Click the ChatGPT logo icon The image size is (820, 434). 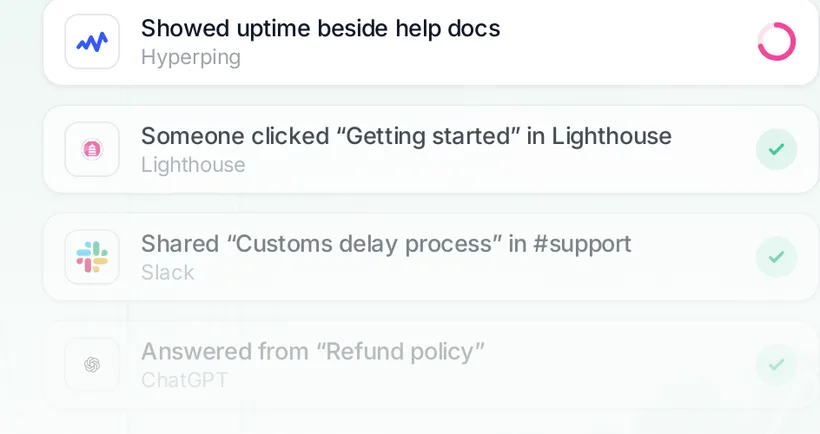click(x=92, y=365)
